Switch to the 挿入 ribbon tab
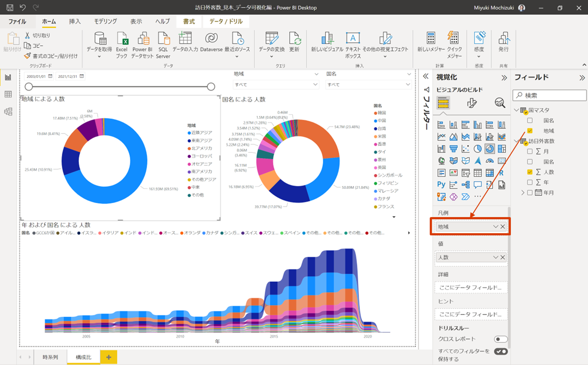The image size is (588, 365). coord(75,21)
